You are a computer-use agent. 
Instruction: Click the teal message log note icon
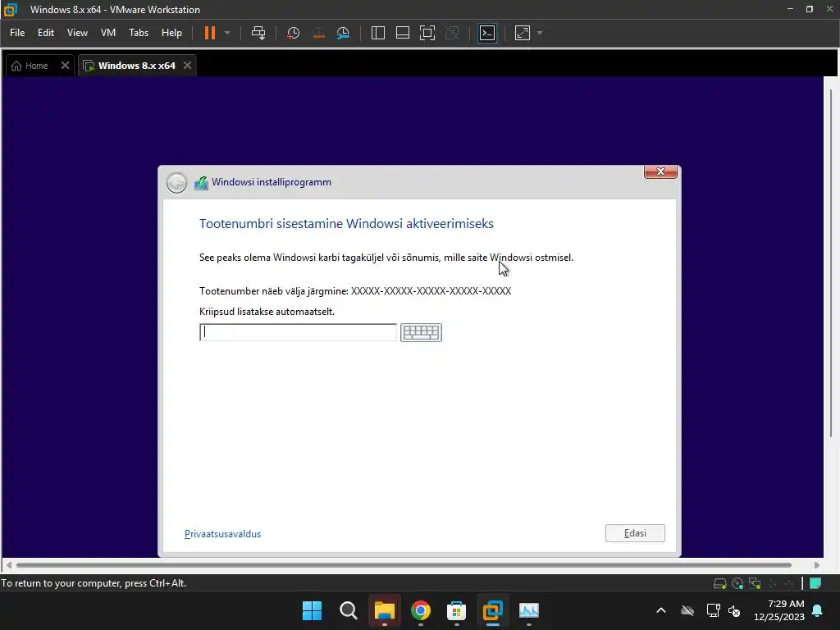coord(815,583)
